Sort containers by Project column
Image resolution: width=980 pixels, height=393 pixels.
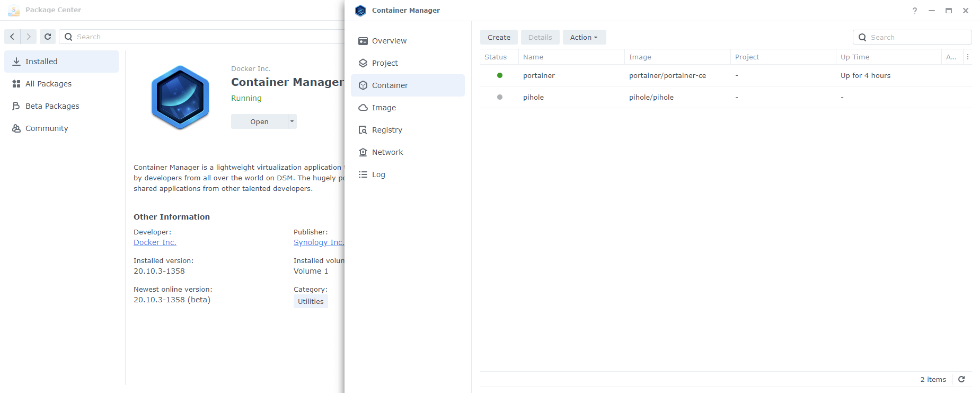(x=783, y=57)
